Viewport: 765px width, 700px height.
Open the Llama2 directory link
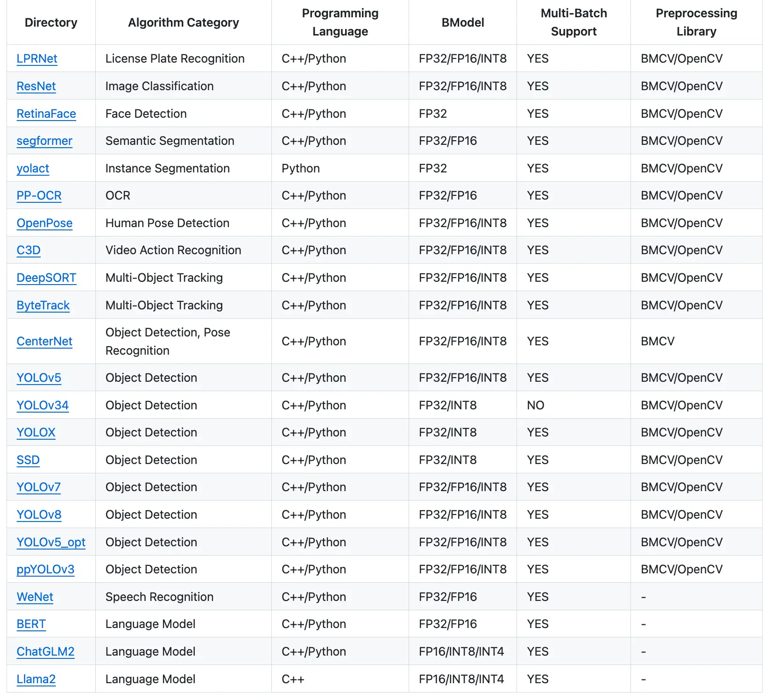[36, 679]
